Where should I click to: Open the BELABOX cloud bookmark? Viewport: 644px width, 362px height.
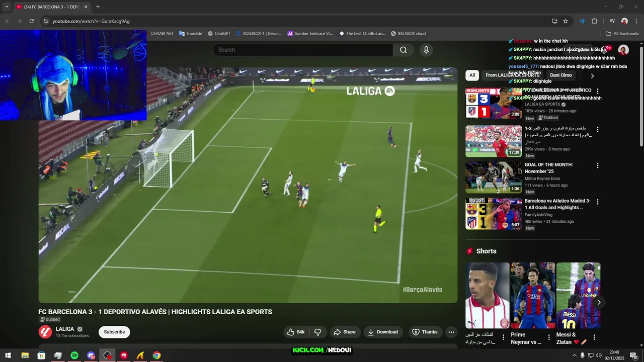click(x=408, y=34)
